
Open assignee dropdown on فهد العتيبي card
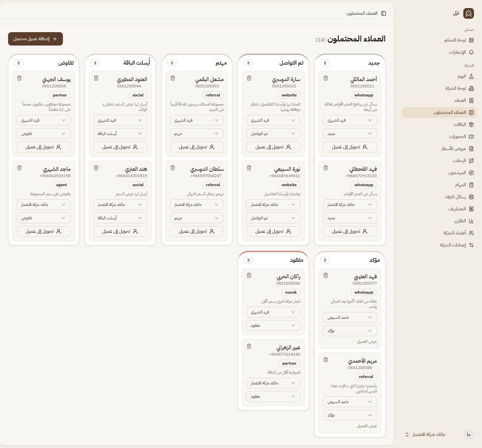350,317
